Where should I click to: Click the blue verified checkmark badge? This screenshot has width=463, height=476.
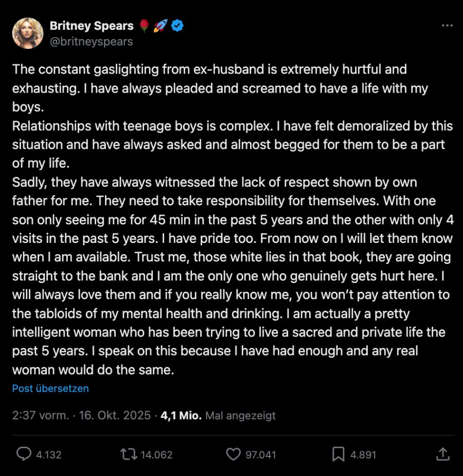point(178,26)
